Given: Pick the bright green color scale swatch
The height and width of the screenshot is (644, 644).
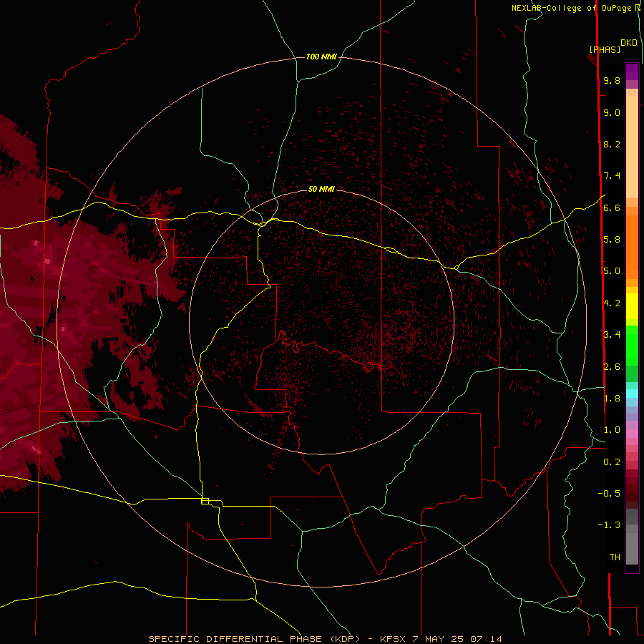Looking at the screenshot, I should [x=632, y=345].
